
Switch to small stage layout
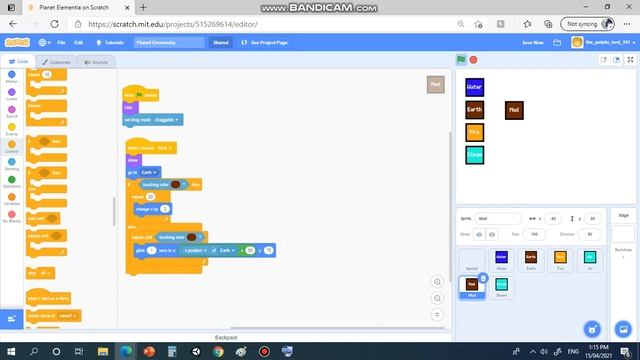coord(604,60)
